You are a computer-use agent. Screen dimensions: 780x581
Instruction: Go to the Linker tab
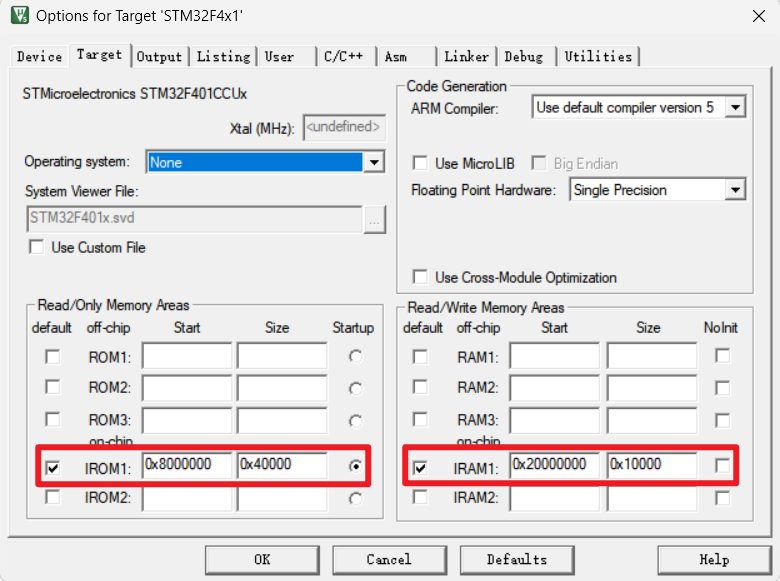tap(466, 56)
